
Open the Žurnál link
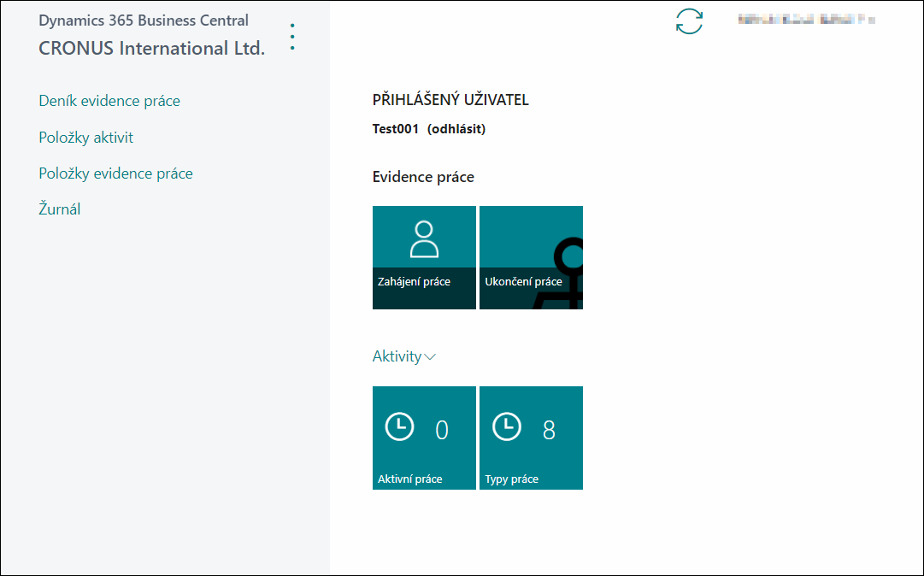pos(60,209)
